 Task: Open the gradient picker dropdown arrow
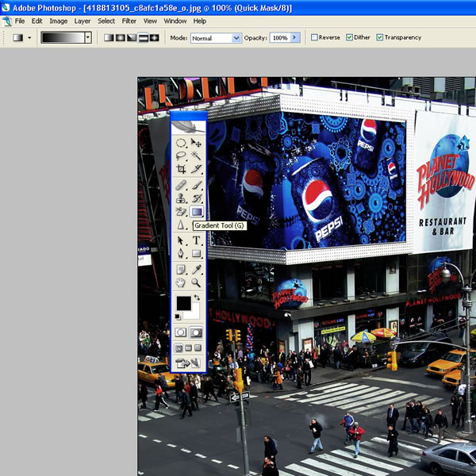coord(87,37)
